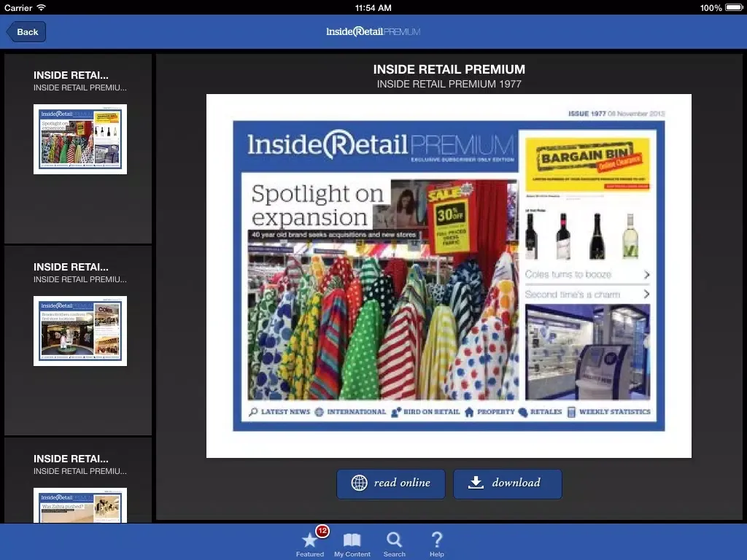Click the 'ISSUE 1977' label on cover
Image resolution: width=747 pixels, height=560 pixels.
click(587, 113)
